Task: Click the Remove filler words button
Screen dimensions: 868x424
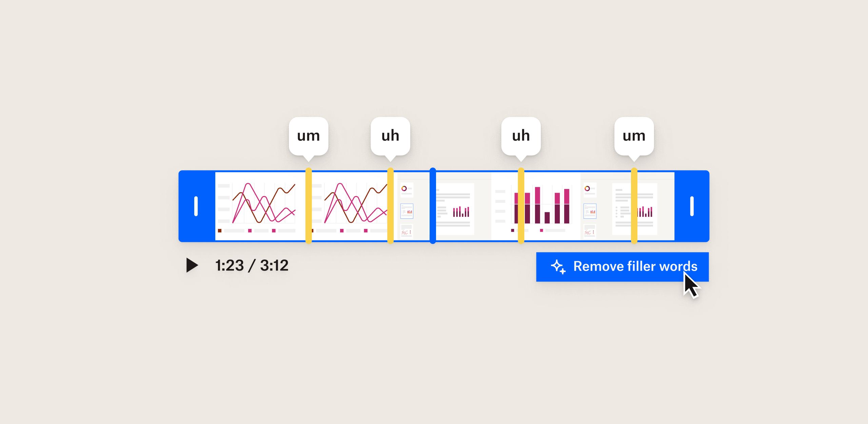Action: pos(622,267)
